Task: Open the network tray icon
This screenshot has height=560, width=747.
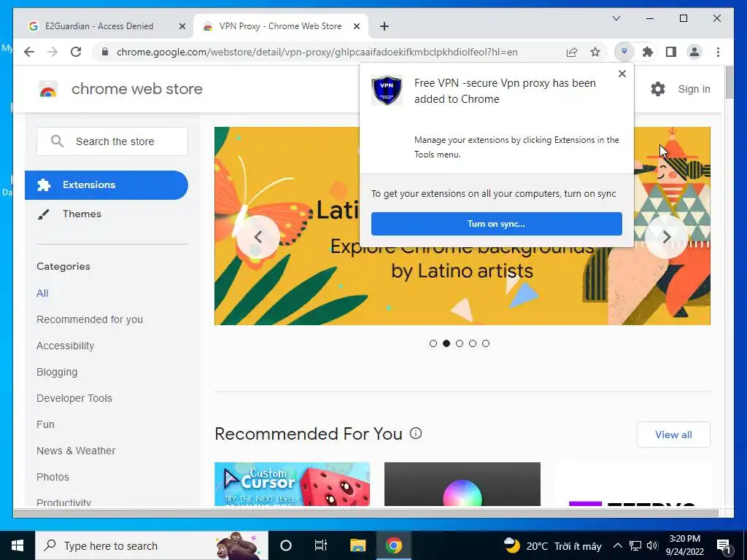Action: (x=635, y=545)
